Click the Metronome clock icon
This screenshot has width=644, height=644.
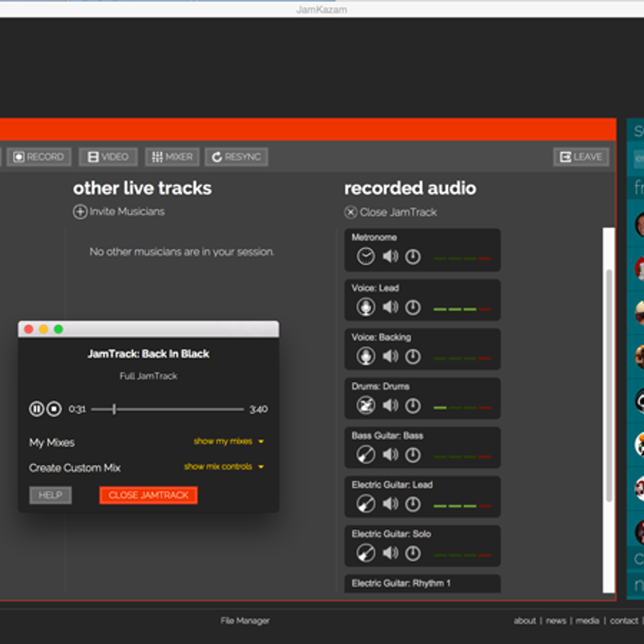tap(365, 256)
